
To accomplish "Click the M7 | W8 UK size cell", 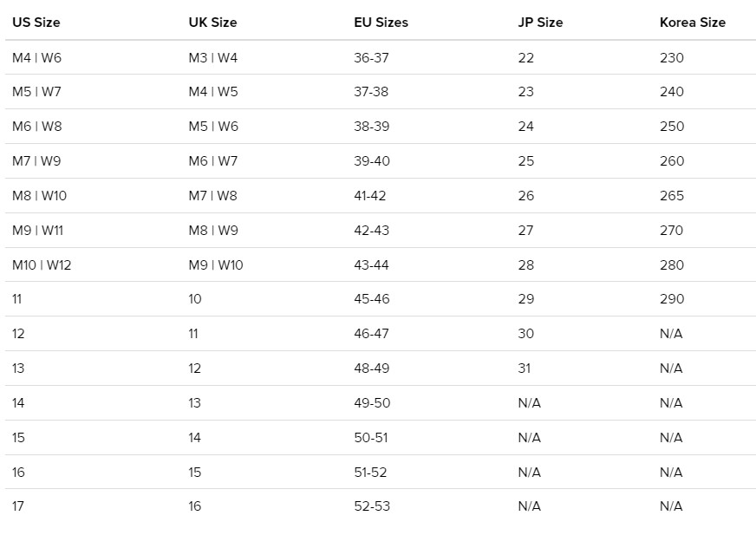I will click(212, 196).
